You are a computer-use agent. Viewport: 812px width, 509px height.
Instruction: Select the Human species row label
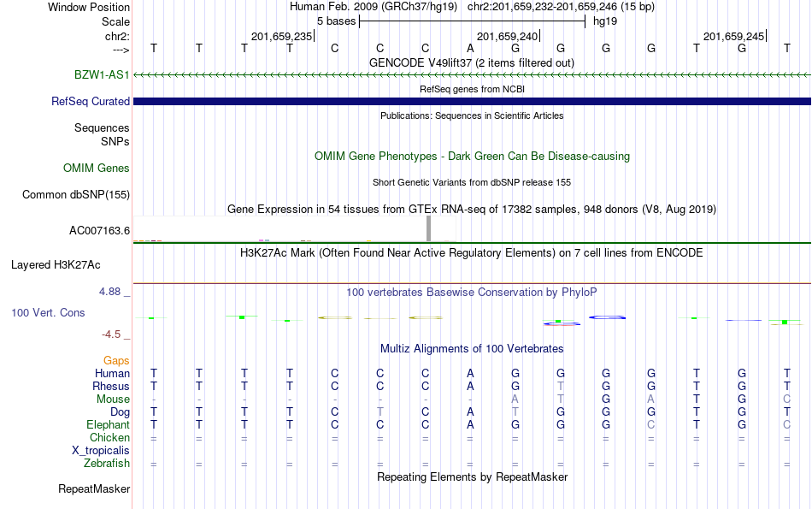[112, 373]
